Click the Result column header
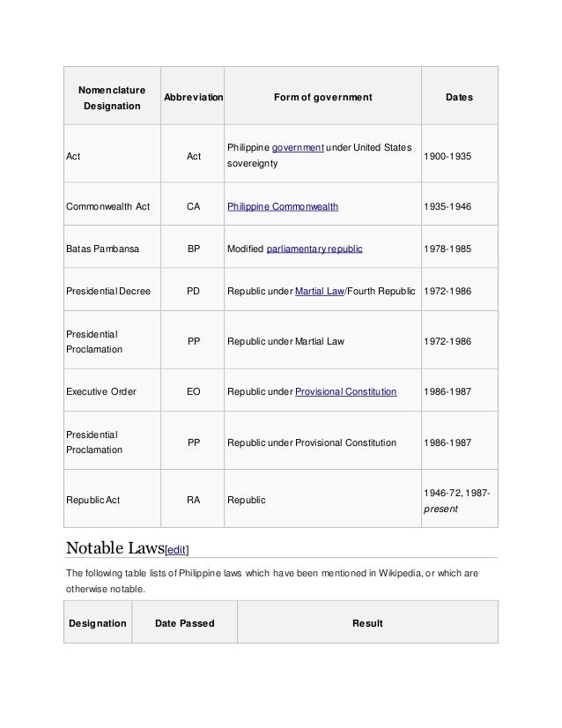Image resolution: width=562 pixels, height=728 pixels. tap(367, 622)
